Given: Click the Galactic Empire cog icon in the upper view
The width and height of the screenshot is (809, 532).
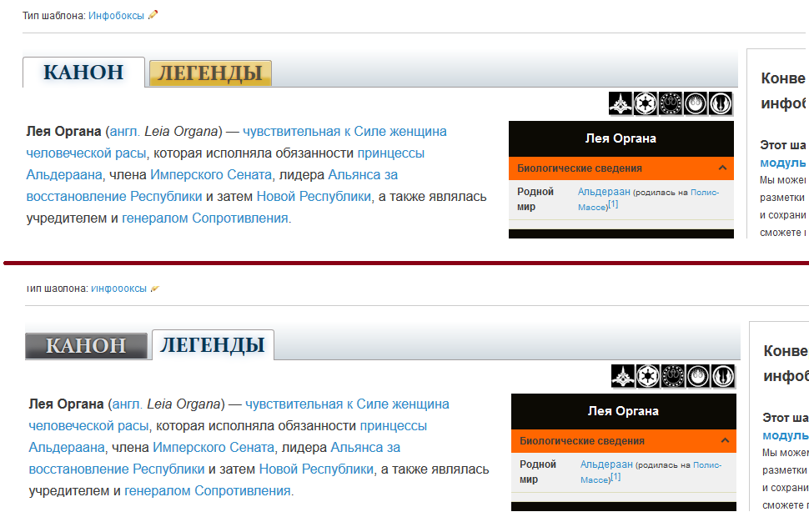Looking at the screenshot, I should 646,103.
